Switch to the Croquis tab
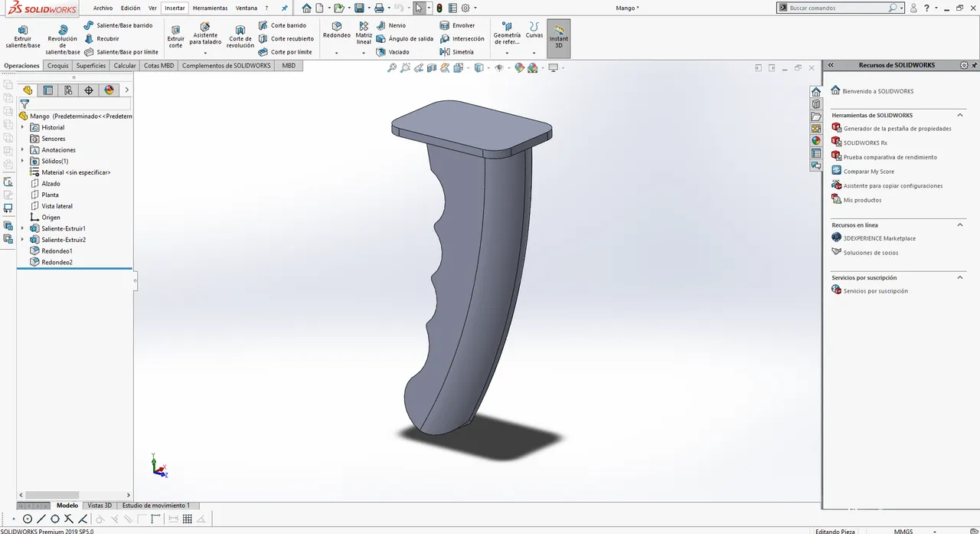The image size is (980, 534). [57, 66]
